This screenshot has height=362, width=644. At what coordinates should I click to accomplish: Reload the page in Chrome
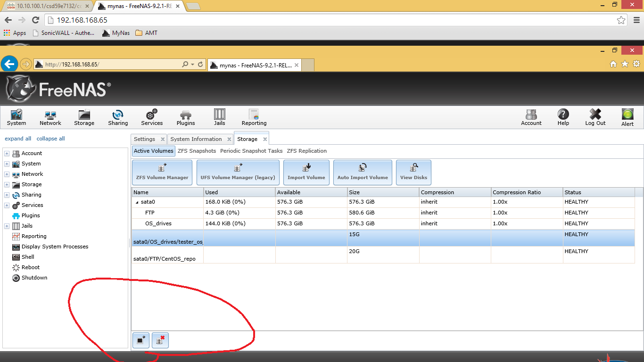coord(35,20)
